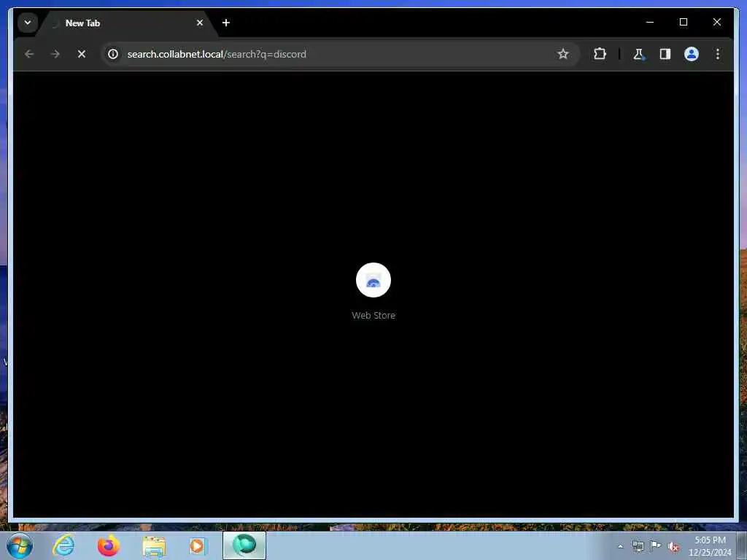Open Windows Explorer from taskbar
747x560 pixels.
click(154, 545)
